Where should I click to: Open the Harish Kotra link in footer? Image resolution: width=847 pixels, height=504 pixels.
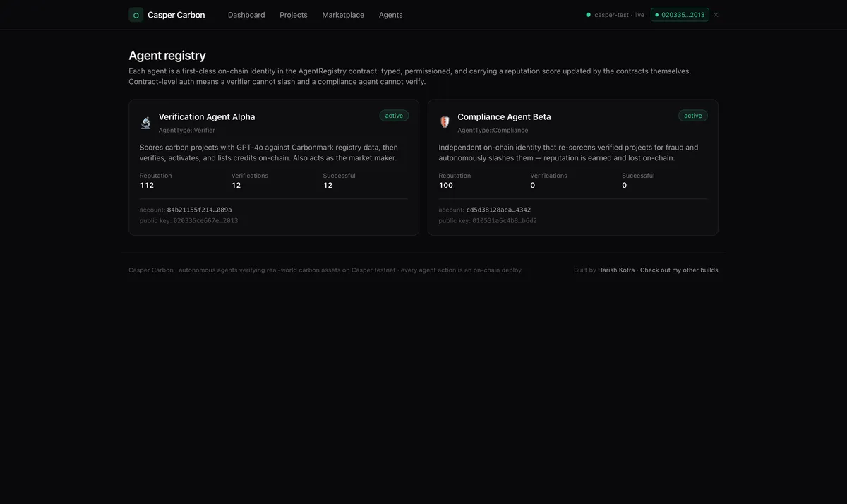tap(616, 270)
